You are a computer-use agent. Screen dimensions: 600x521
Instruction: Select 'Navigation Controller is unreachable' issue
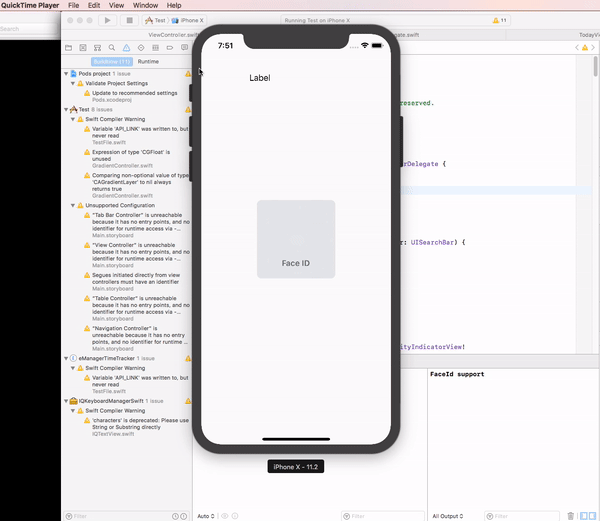[140, 335]
